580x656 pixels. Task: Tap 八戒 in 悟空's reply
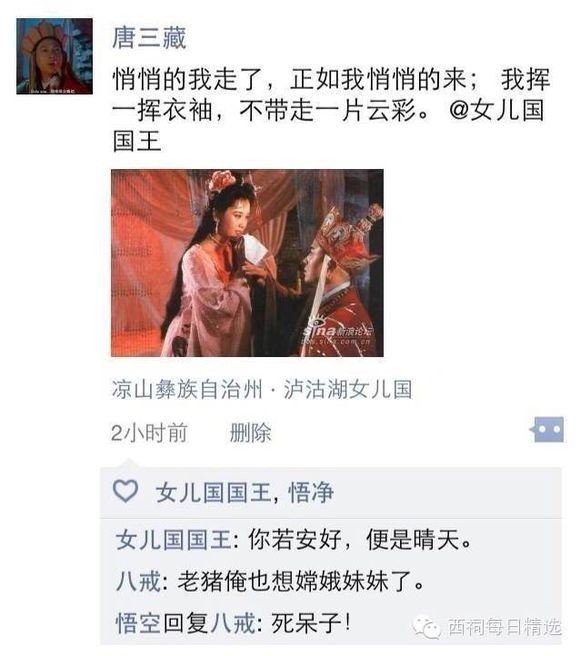click(x=233, y=623)
